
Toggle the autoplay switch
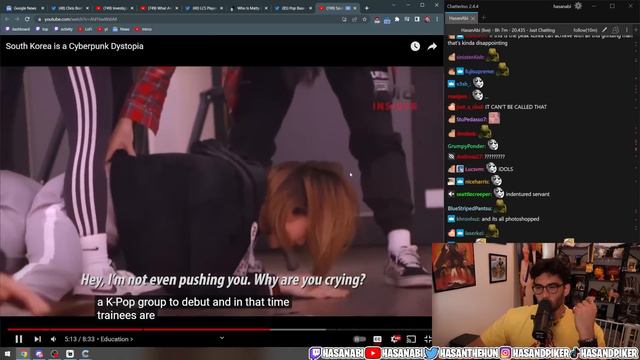pos(359,339)
